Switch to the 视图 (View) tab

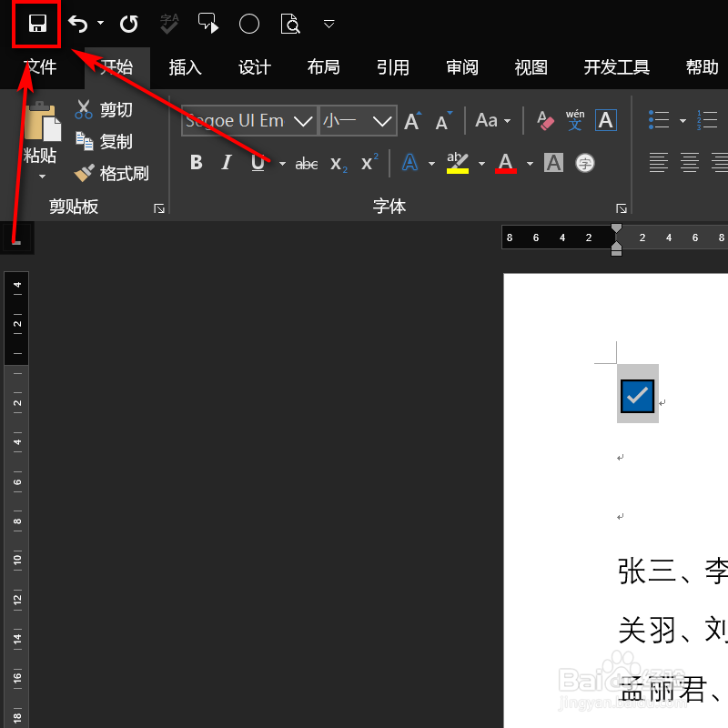(x=531, y=67)
